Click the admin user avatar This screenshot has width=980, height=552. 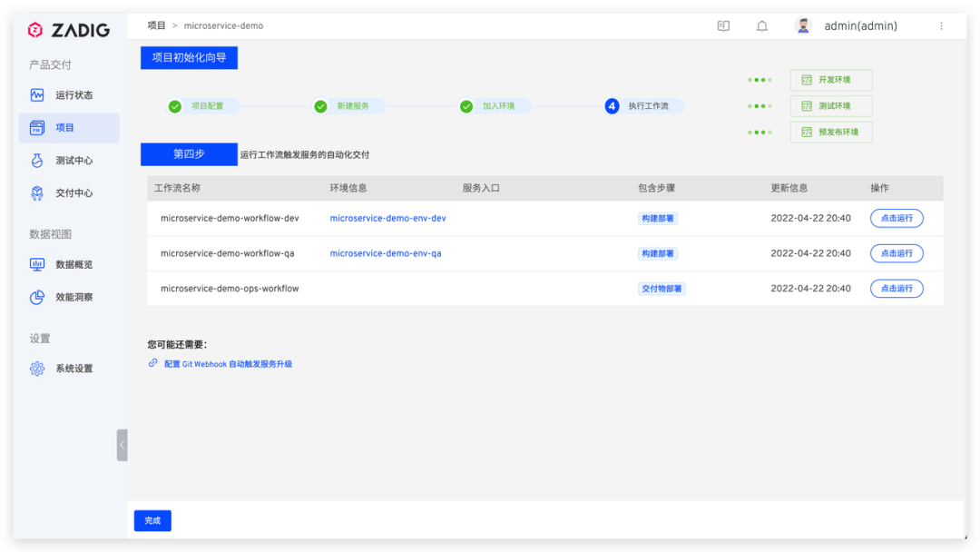pyautogui.click(x=803, y=25)
